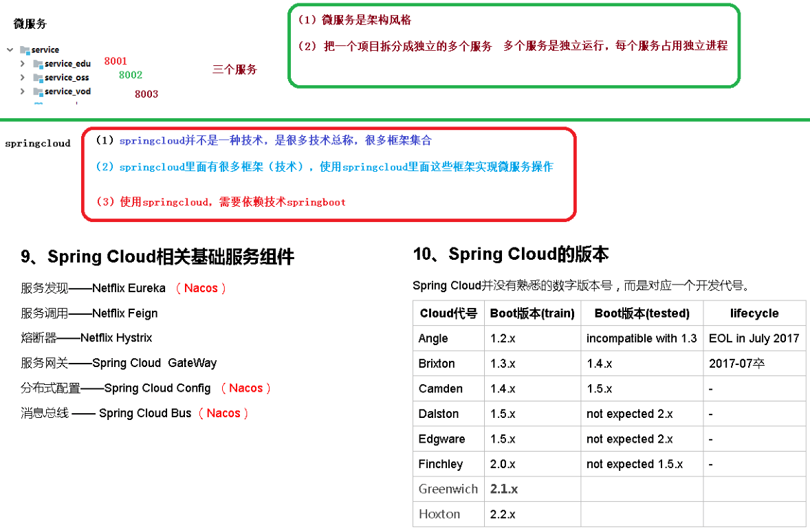Screen dimensions: 810x532
Task: Click not expected 2.x in Edgware row
Action: 642,439
